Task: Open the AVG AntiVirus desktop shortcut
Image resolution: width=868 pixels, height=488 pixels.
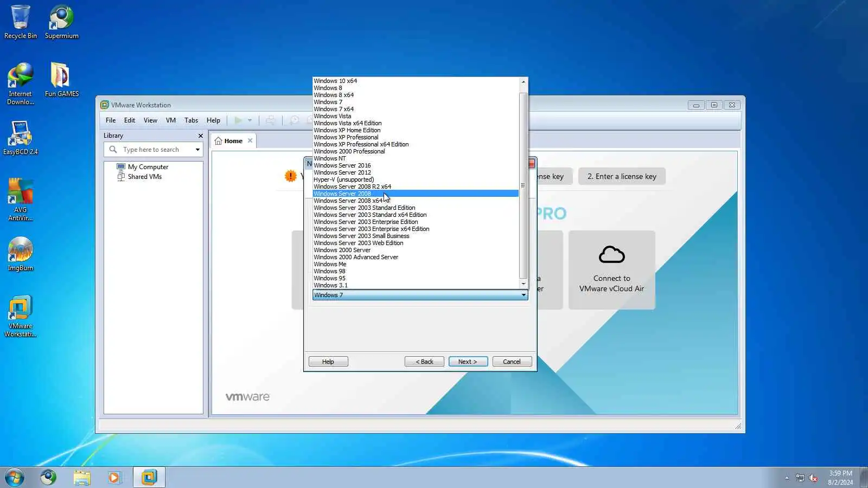Action: pyautogui.click(x=21, y=200)
